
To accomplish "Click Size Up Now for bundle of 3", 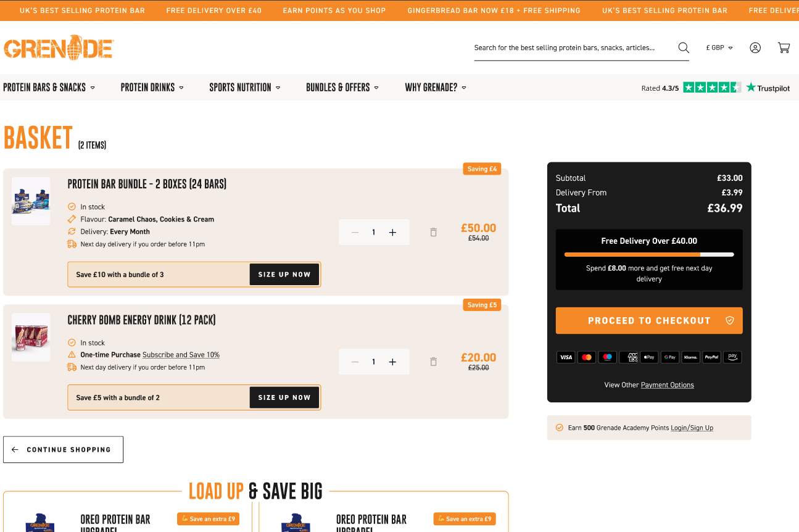I will point(284,275).
